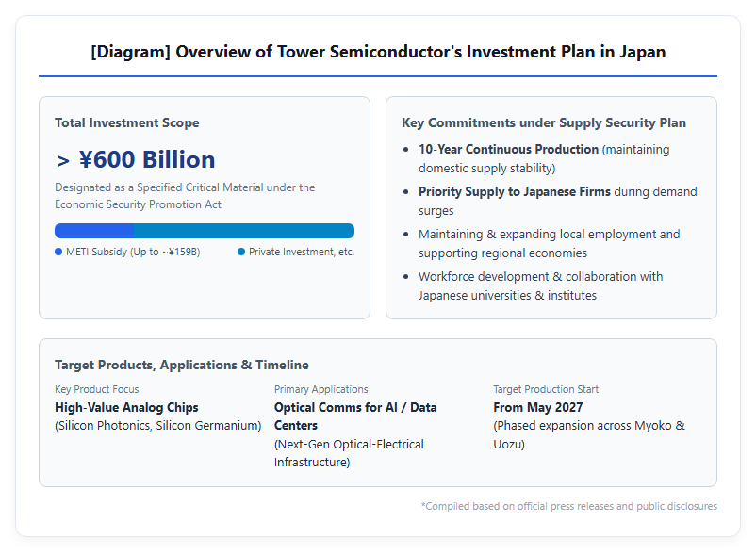Select the 'Total Investment Scope' heading
756x554 pixels.
click(127, 122)
